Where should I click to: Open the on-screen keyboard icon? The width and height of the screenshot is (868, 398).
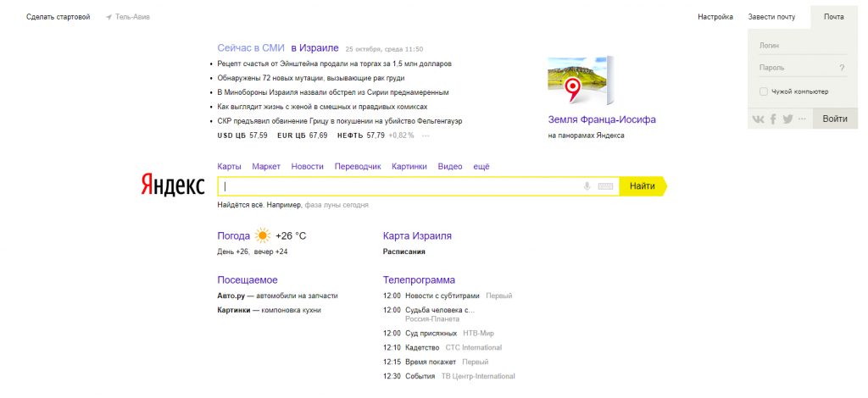click(x=606, y=187)
